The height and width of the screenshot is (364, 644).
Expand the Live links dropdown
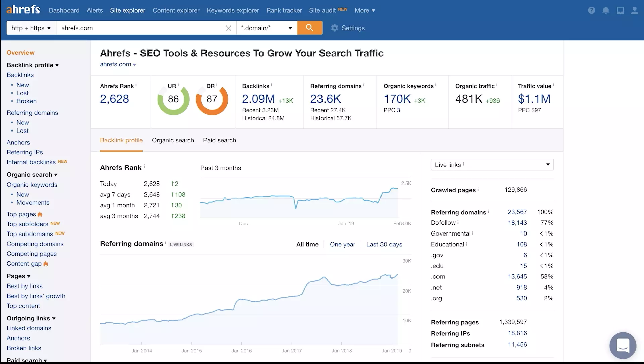click(x=547, y=165)
